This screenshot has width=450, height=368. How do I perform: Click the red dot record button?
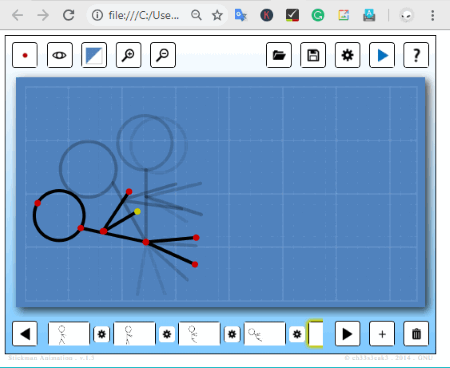tap(25, 55)
